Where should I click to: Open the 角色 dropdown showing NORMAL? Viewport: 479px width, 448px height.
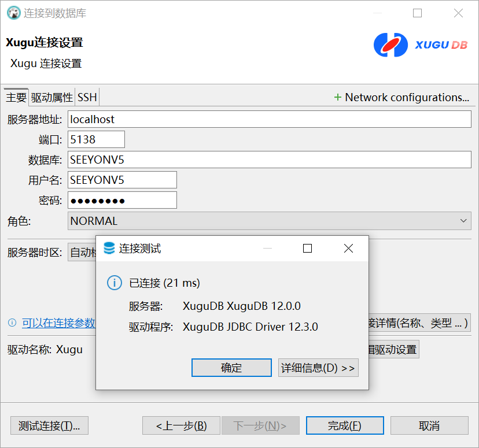click(270, 221)
